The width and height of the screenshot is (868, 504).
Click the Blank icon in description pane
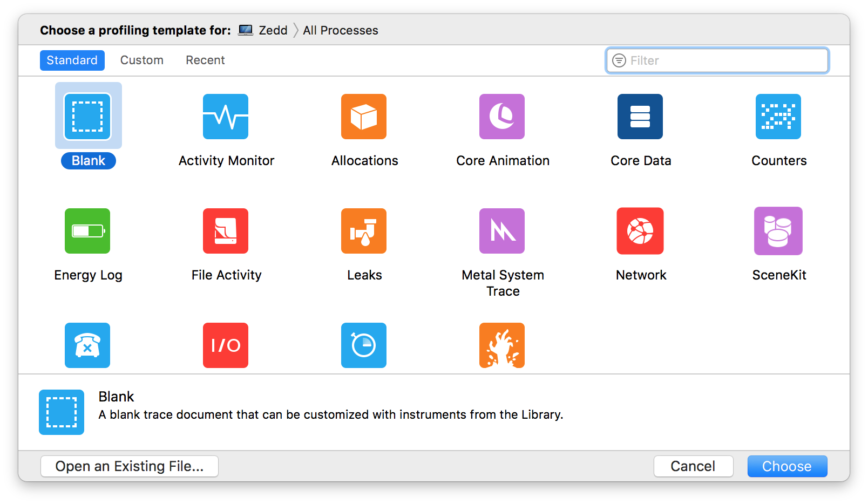coord(62,412)
